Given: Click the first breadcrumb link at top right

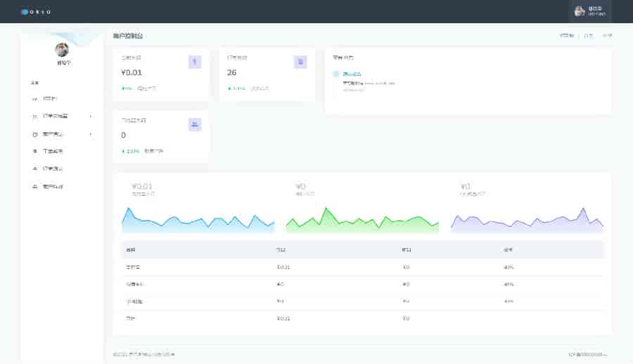Looking at the screenshot, I should tap(567, 35).
